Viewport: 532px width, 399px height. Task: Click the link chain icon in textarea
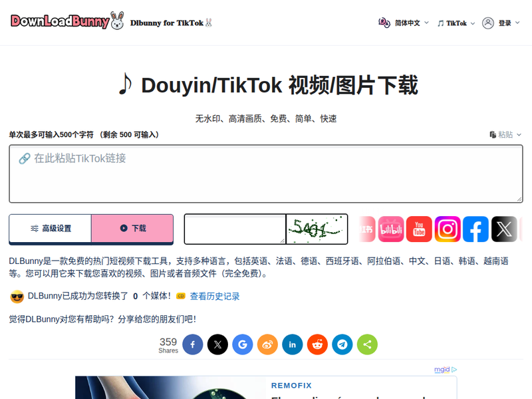tap(25, 158)
